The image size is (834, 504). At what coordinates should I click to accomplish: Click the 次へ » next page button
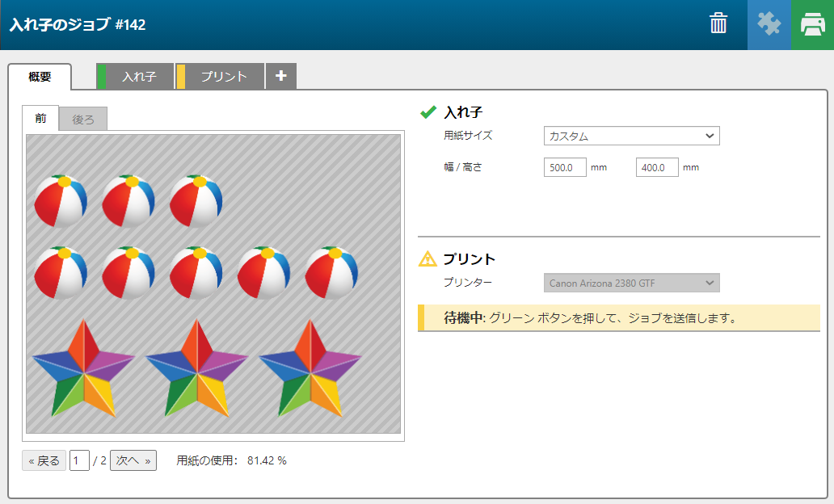pyautogui.click(x=133, y=461)
